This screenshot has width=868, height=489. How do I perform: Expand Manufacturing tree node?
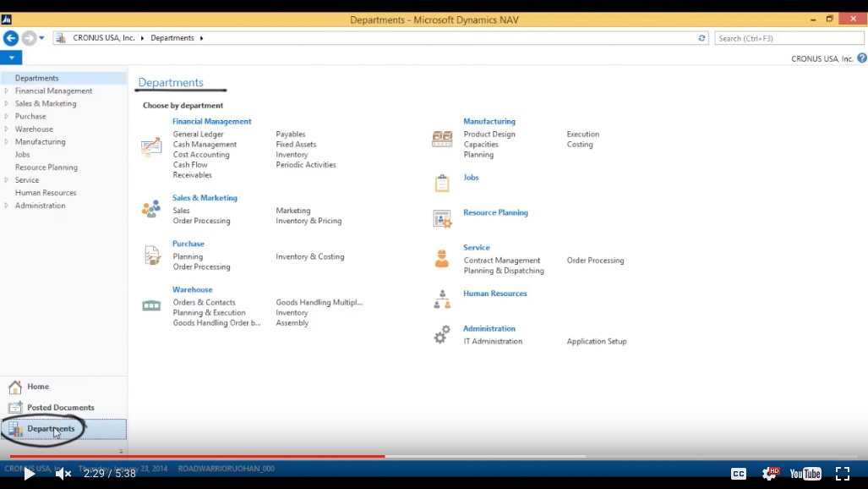[x=7, y=141]
